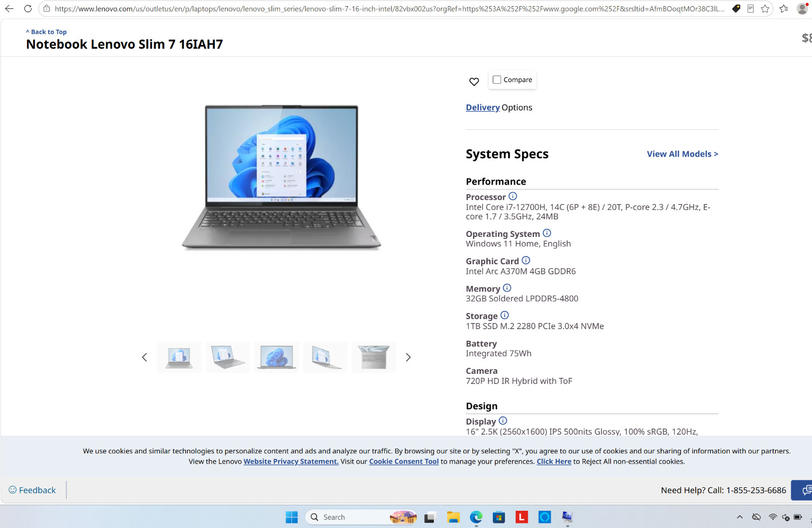This screenshot has height=528, width=812.
Task: Open File Explorer from the taskbar
Action: [x=453, y=517]
